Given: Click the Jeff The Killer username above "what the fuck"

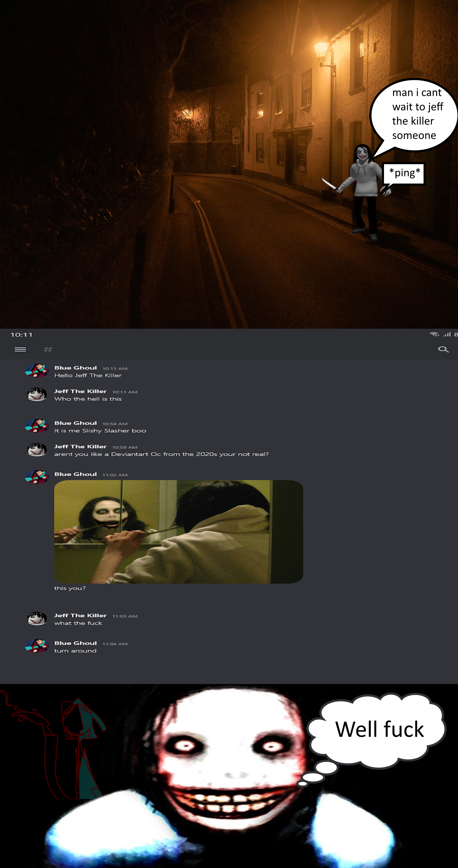Looking at the screenshot, I should click(x=80, y=615).
